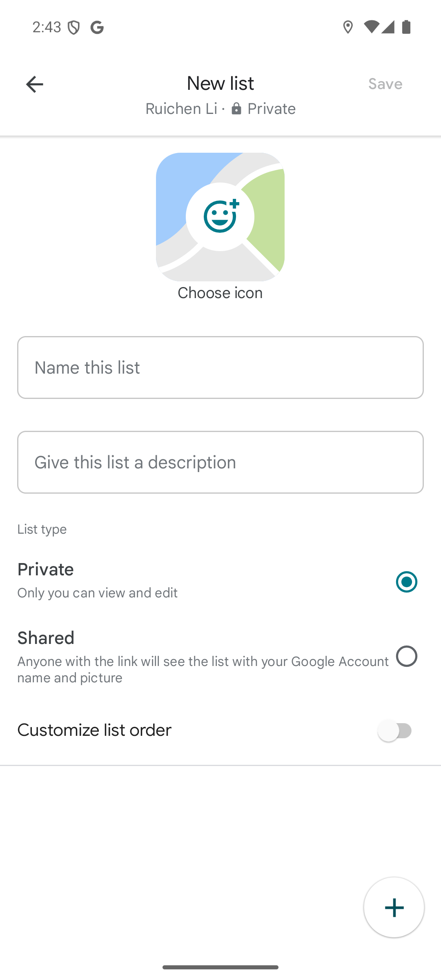Click the Give this list a description field
441x980 pixels.
(x=220, y=462)
